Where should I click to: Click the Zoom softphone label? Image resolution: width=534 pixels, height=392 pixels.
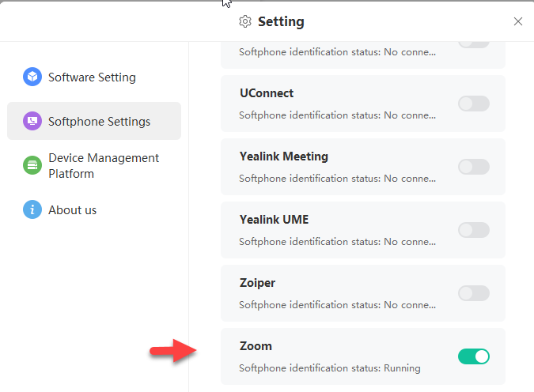pyautogui.click(x=256, y=346)
